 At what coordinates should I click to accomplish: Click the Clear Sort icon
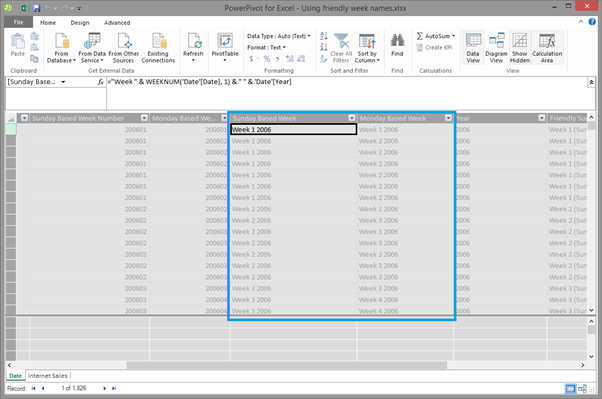point(324,59)
